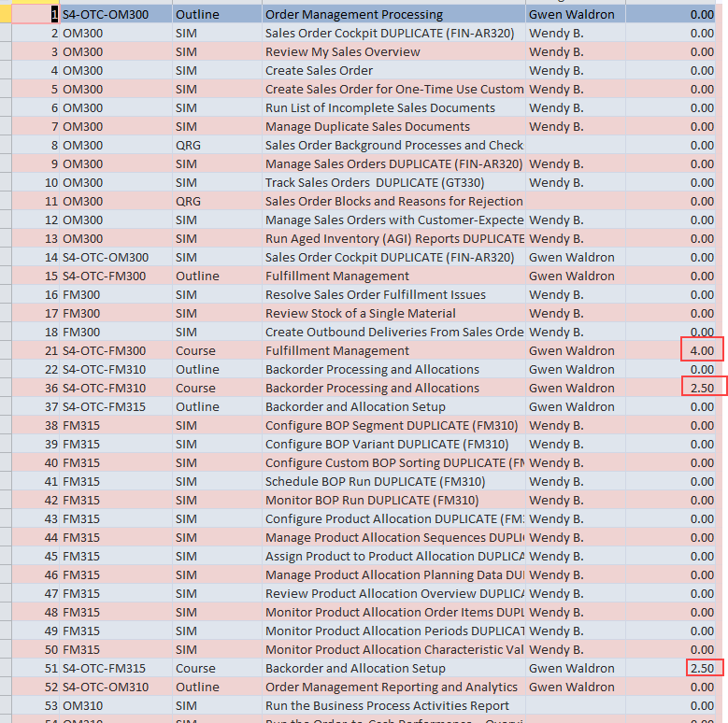Image resolution: width=728 pixels, height=723 pixels.
Task: Select the QRG type cell in row 11
Action: point(218,202)
